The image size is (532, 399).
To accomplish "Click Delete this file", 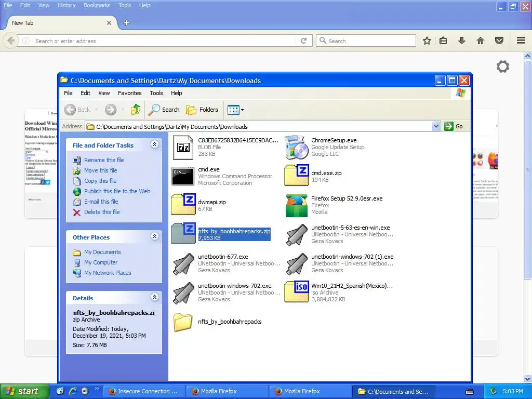I will pos(102,212).
